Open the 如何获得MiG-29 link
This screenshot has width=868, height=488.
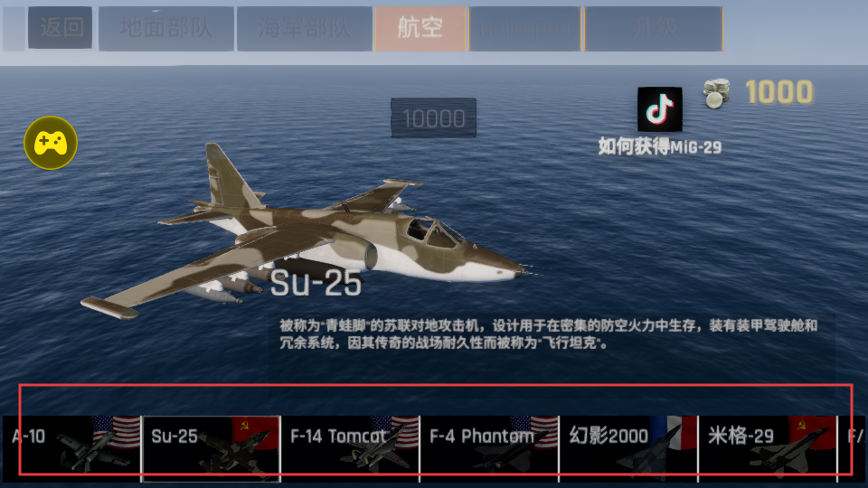click(x=659, y=146)
